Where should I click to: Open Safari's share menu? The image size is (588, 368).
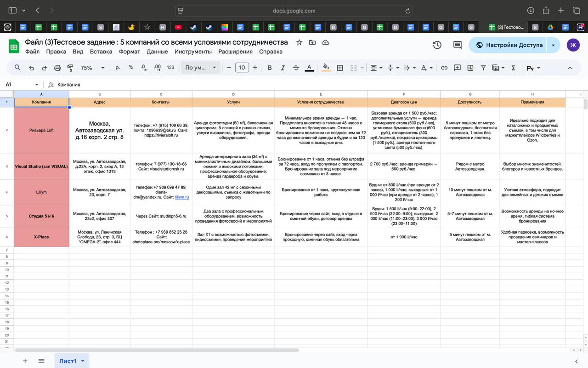[546, 10]
